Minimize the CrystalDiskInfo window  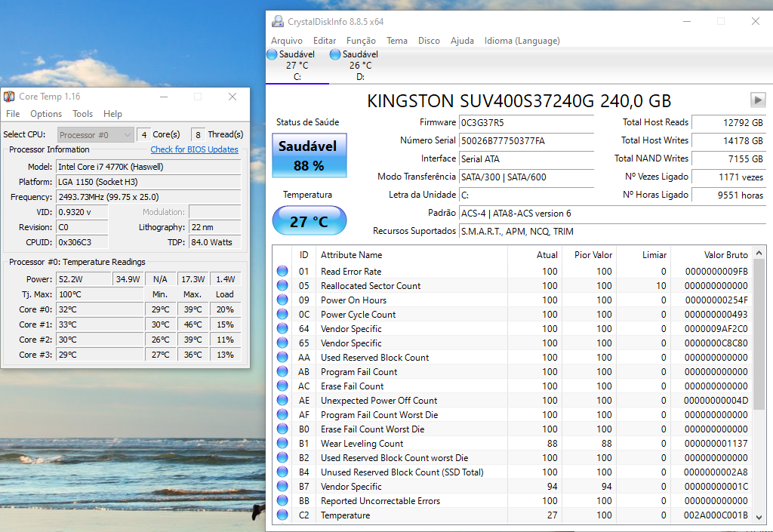tap(687, 22)
